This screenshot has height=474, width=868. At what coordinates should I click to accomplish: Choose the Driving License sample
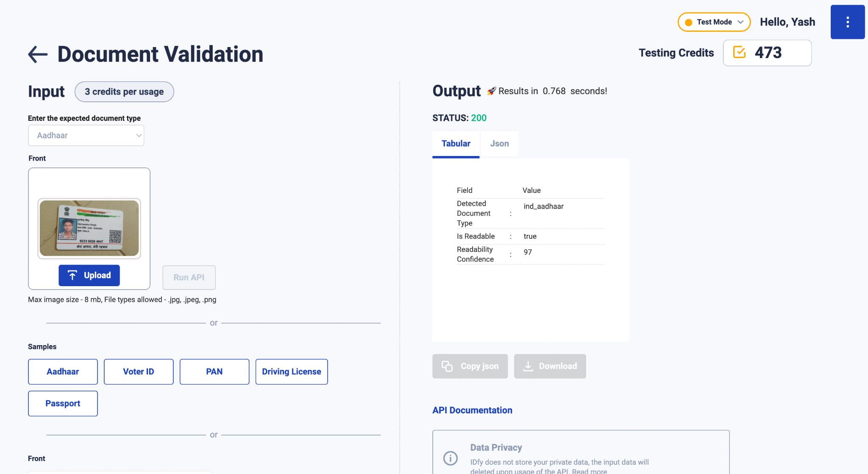tap(292, 372)
